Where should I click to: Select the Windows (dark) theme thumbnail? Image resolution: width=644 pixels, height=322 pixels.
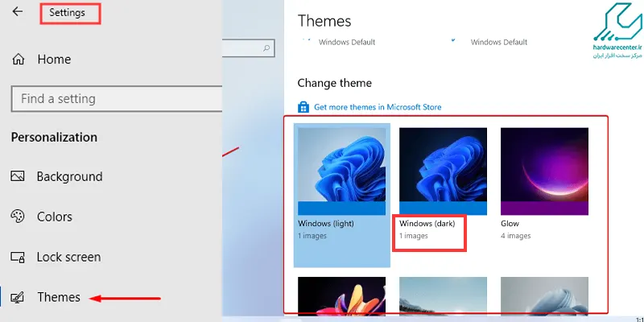(444, 171)
